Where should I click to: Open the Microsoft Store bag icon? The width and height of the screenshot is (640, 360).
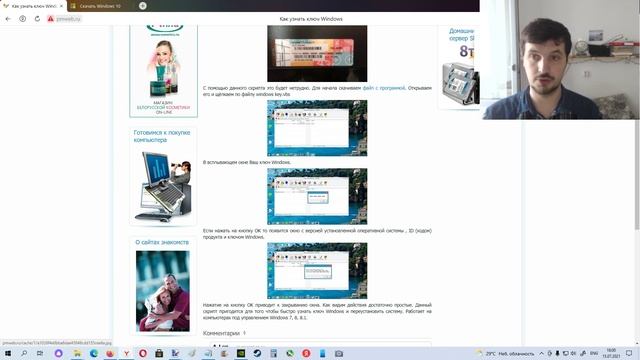(x=159, y=353)
